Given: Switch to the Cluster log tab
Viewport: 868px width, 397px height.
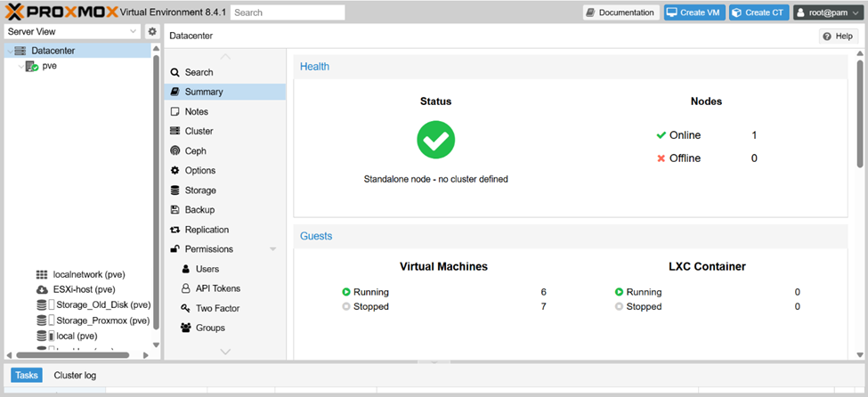Looking at the screenshot, I should [75, 376].
